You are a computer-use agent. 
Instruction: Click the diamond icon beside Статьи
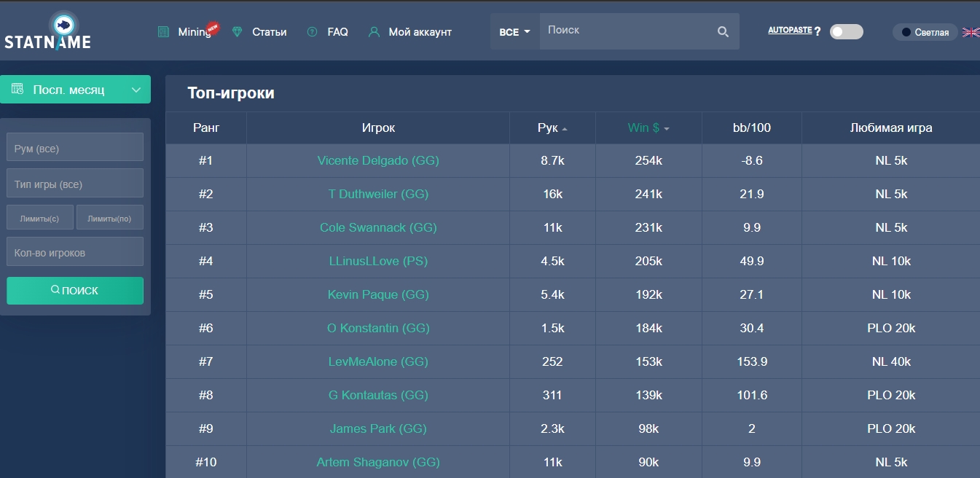237,32
